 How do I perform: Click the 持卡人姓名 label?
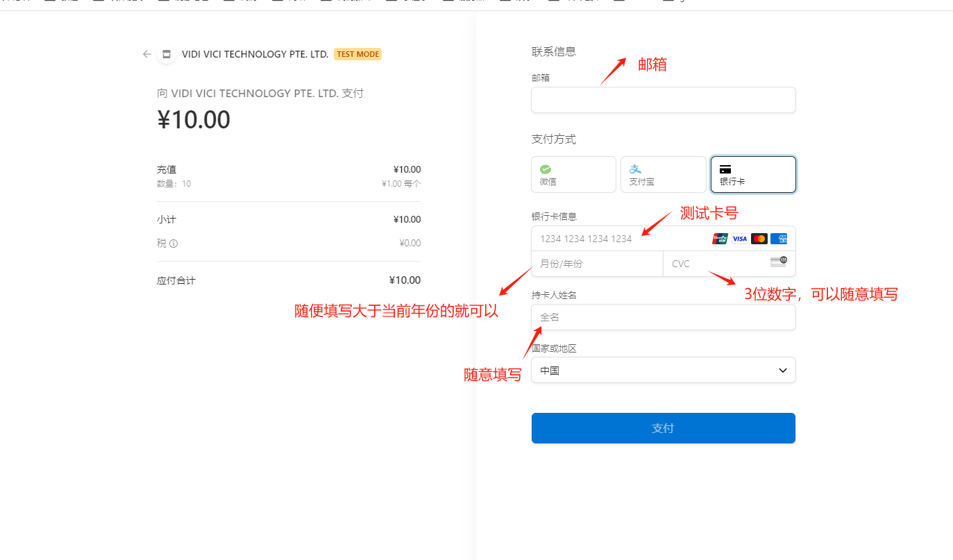tap(554, 295)
